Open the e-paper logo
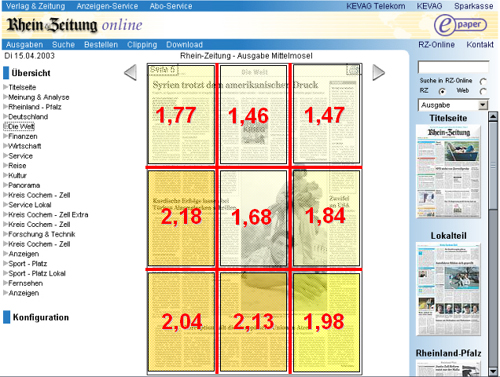The height and width of the screenshot is (377, 500). [x=460, y=25]
